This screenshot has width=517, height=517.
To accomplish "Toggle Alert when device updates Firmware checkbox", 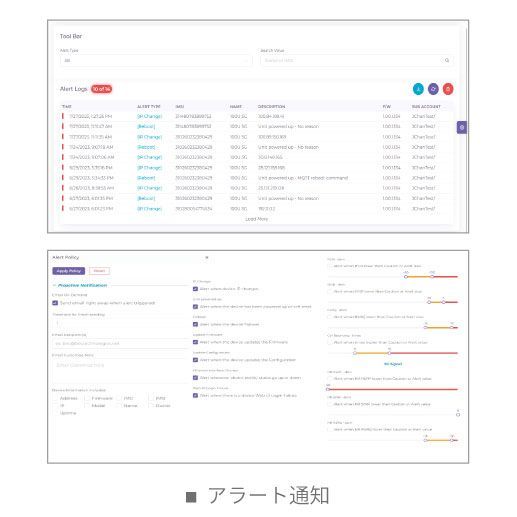I will click(x=195, y=342).
